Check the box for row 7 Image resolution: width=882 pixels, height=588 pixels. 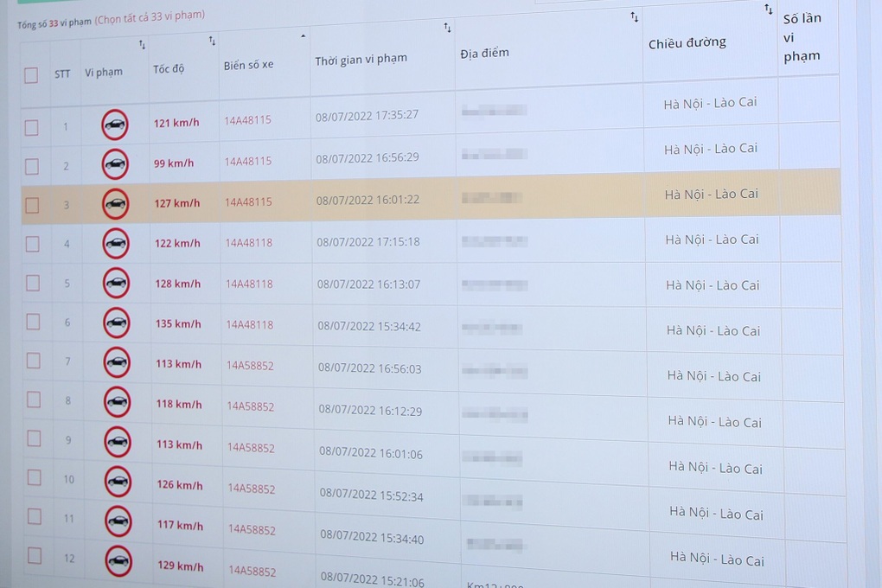pos(34,361)
